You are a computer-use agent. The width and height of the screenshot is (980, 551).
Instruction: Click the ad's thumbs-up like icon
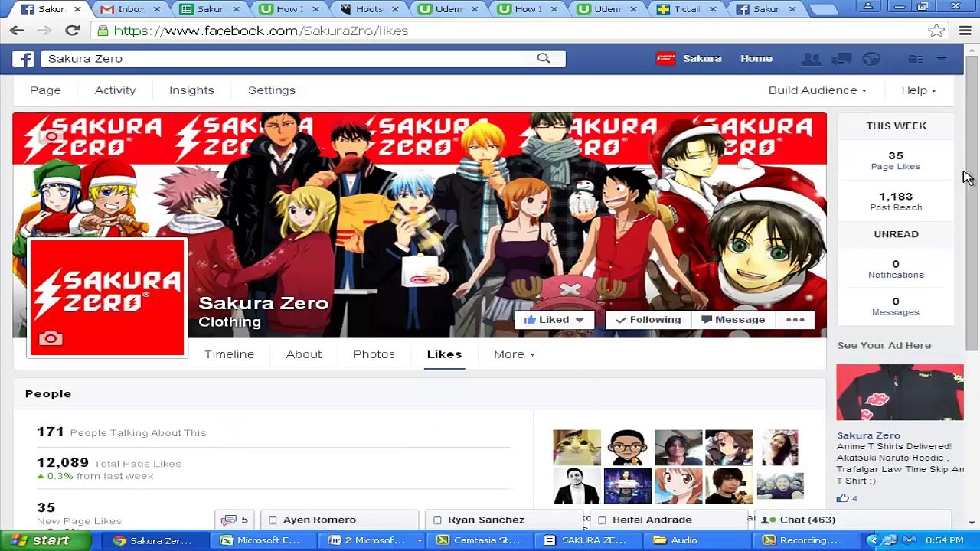coord(842,498)
